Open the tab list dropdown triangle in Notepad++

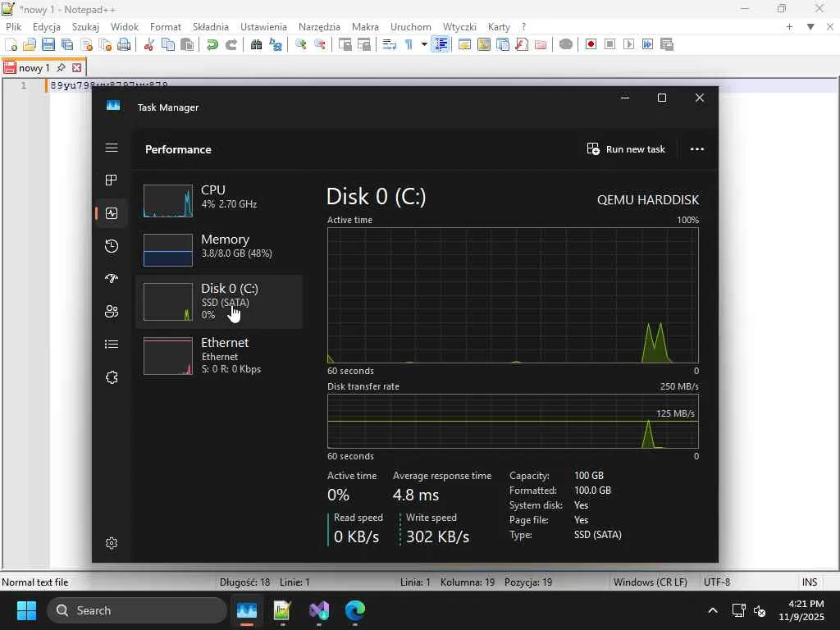click(810, 27)
